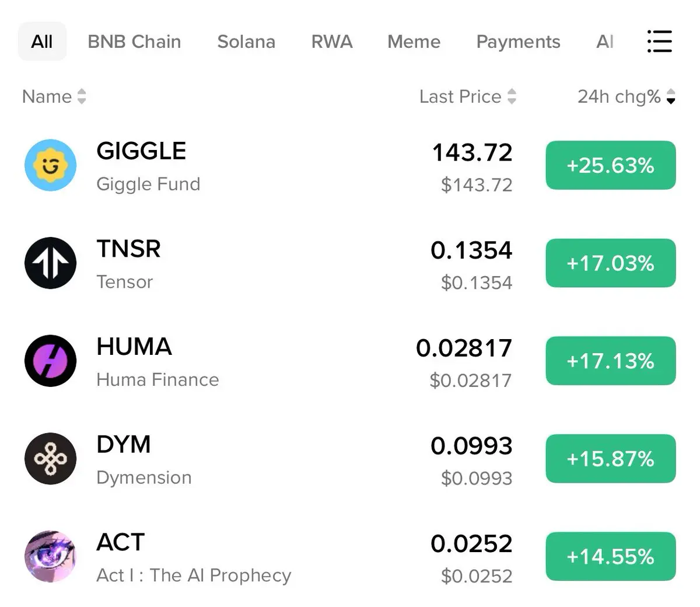
Task: Open the DYM price 0.0993 row
Action: pos(350,459)
